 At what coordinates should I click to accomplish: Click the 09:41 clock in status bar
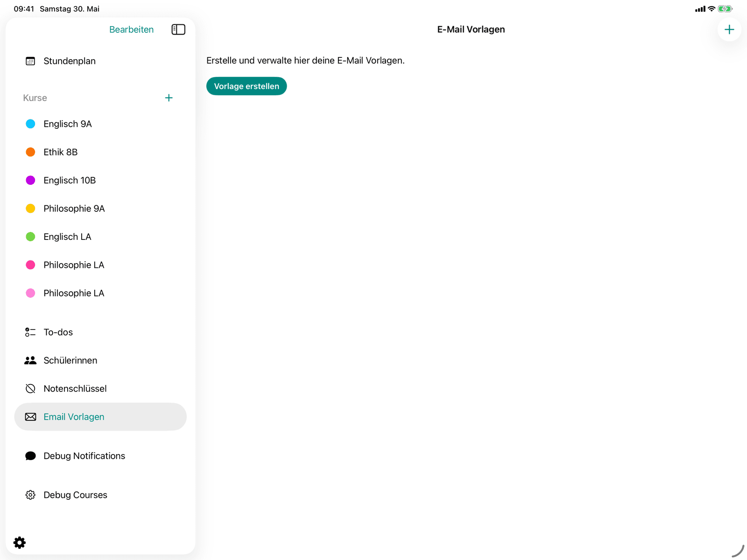pyautogui.click(x=24, y=9)
